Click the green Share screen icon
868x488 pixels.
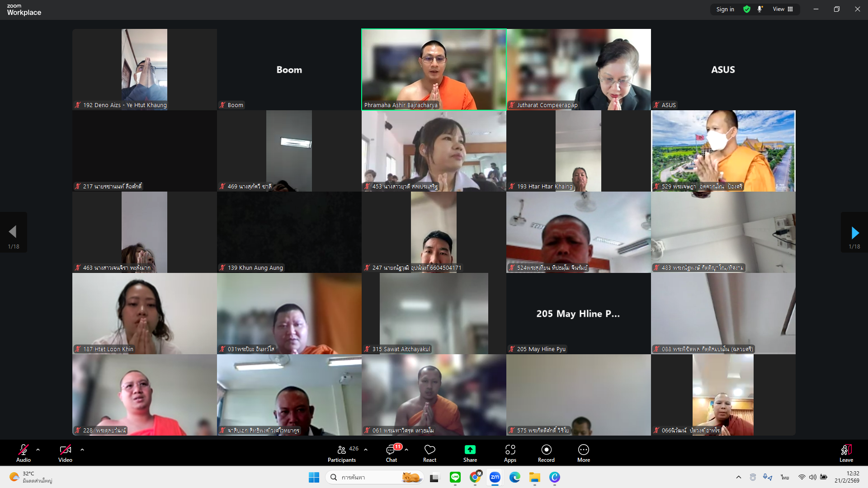coord(470,450)
